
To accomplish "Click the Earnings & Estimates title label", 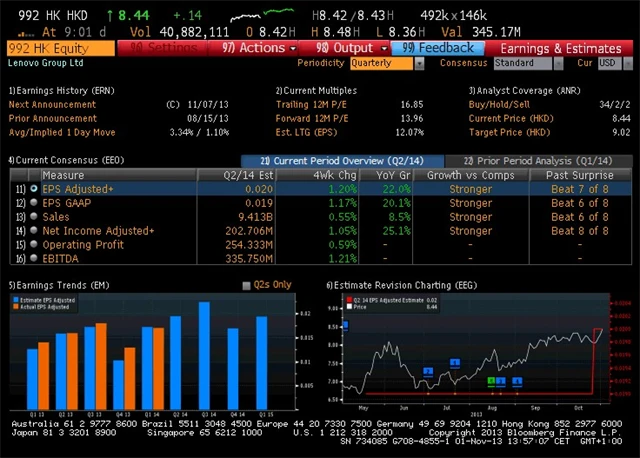I will point(561,49).
